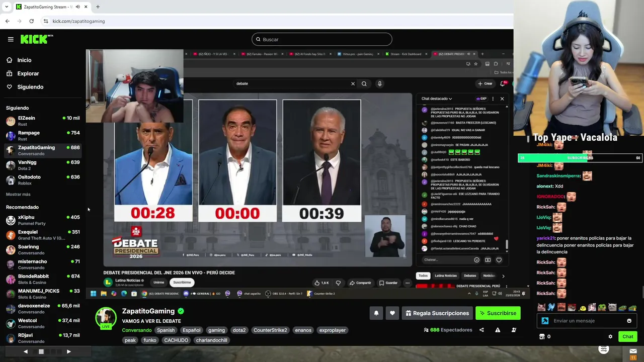The image size is (644, 362).
Task: Click the Spanish tag
Action: [x=166, y=330]
